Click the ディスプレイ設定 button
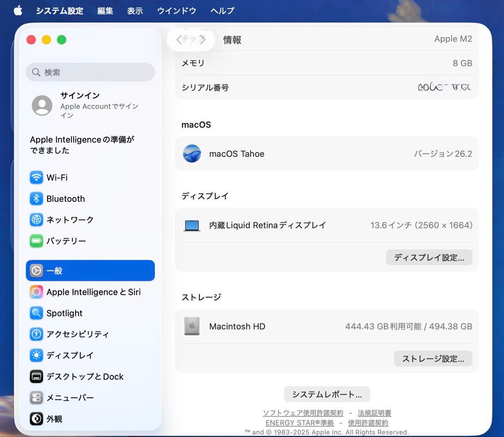Screen dimensions: 504x437 point(428,257)
